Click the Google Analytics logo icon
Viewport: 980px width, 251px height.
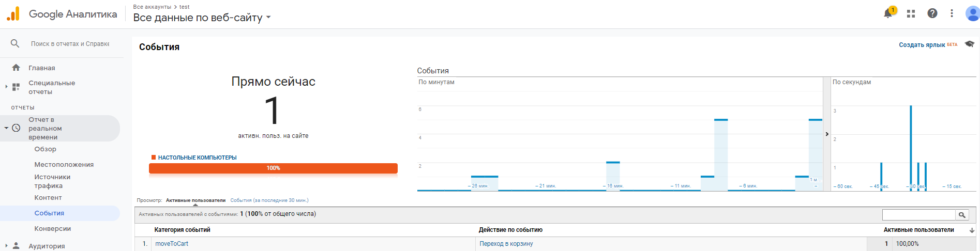[x=13, y=14]
